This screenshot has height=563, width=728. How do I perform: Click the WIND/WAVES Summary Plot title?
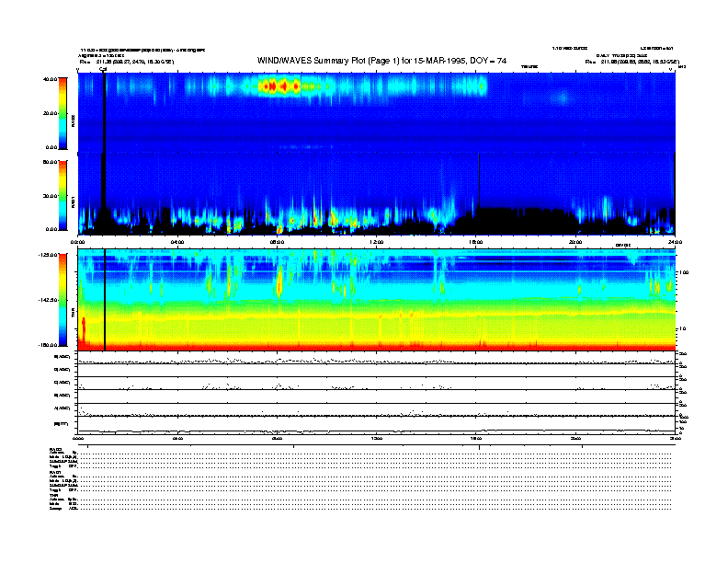click(x=381, y=61)
